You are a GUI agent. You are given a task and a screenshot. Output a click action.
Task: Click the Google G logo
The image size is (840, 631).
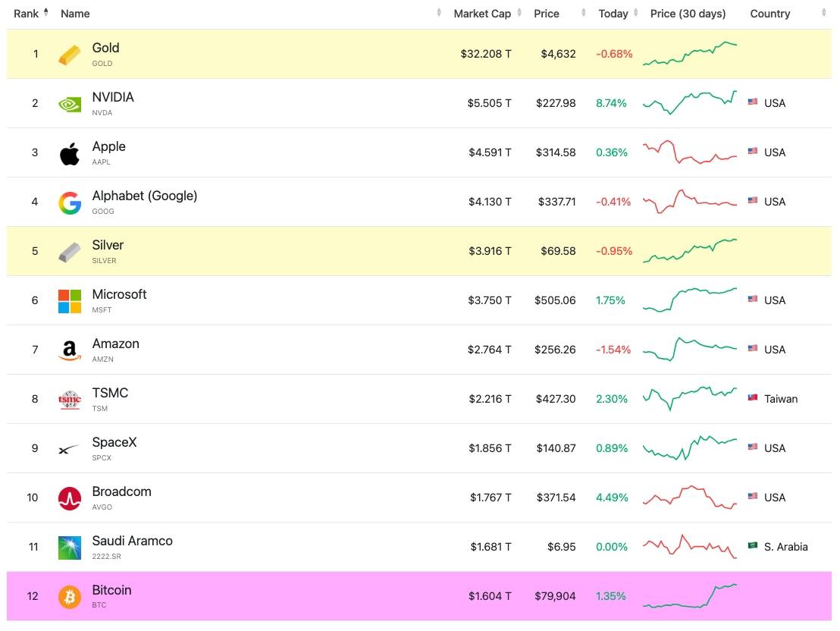point(70,202)
